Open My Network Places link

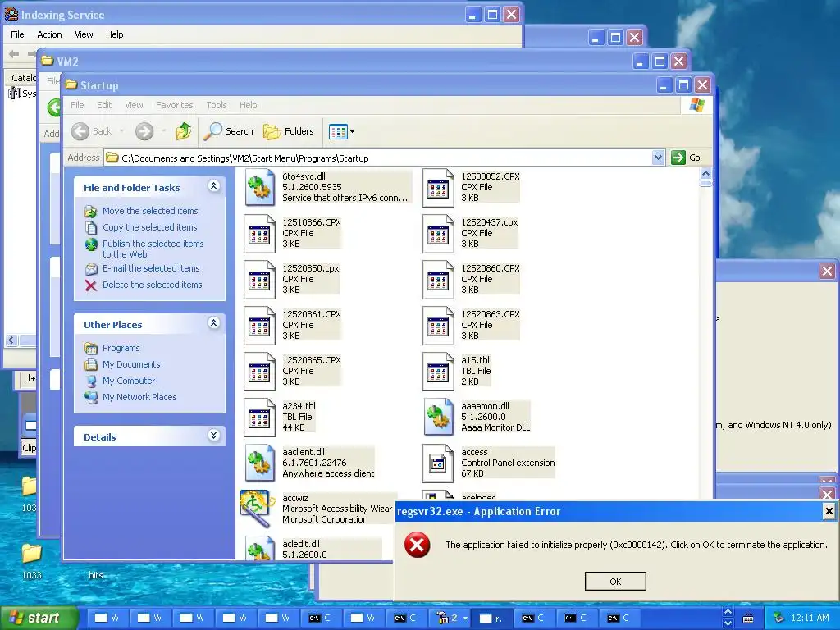(139, 397)
